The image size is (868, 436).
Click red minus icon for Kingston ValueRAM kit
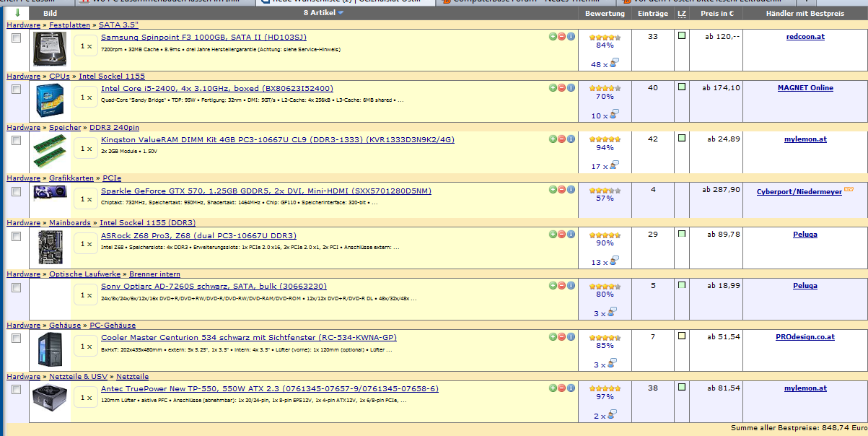[x=561, y=139]
